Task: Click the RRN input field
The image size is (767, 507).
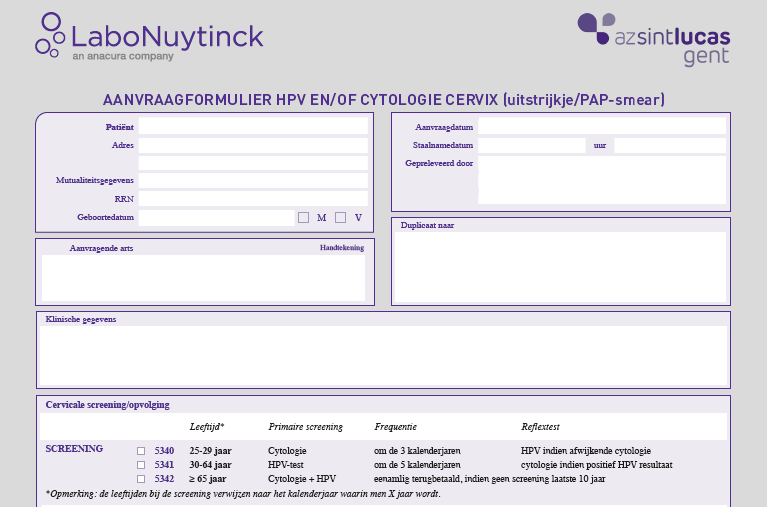Action: point(253,199)
